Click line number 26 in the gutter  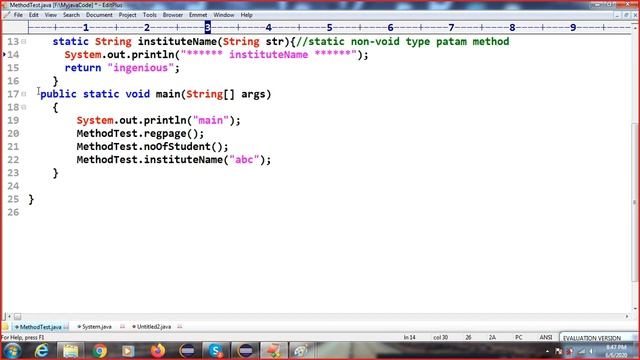(x=13, y=212)
